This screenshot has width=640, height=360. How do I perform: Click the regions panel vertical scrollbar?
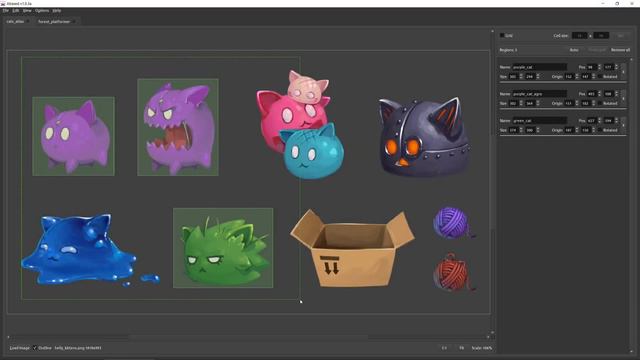coord(631,204)
